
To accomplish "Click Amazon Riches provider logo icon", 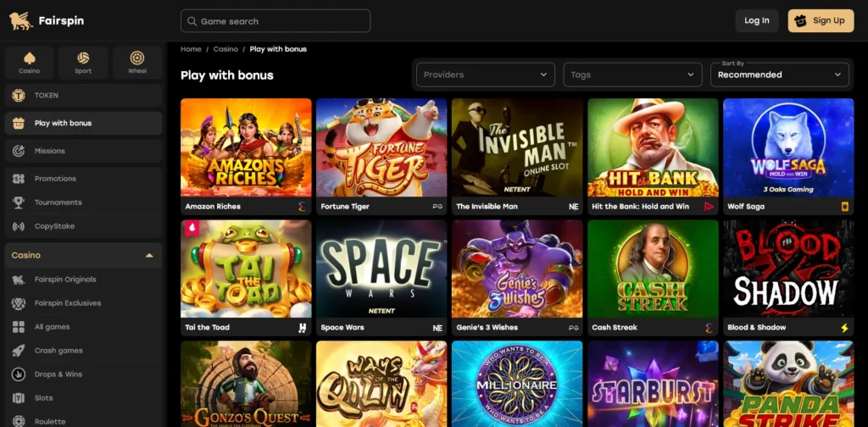I will click(x=302, y=207).
